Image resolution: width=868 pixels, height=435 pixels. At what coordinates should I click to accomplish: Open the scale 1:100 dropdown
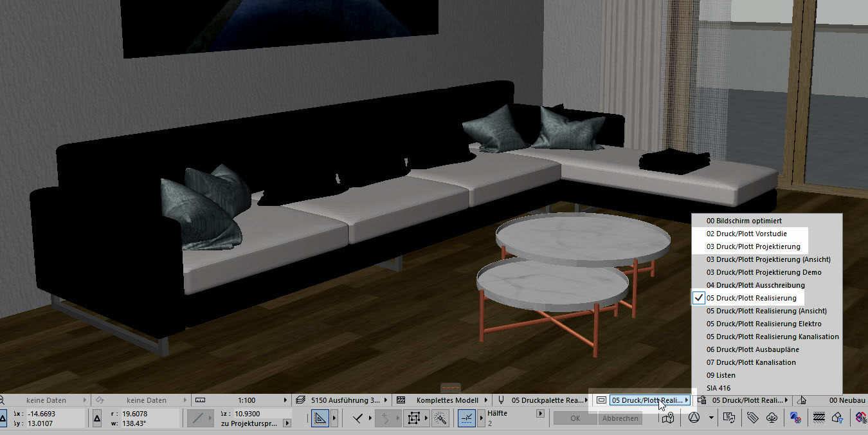tap(246, 400)
